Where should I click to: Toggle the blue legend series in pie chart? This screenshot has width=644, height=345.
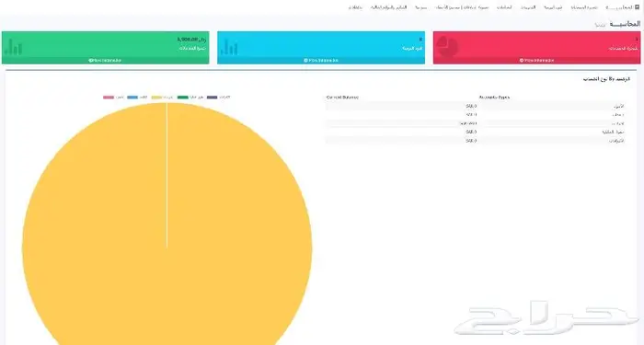pos(137,98)
